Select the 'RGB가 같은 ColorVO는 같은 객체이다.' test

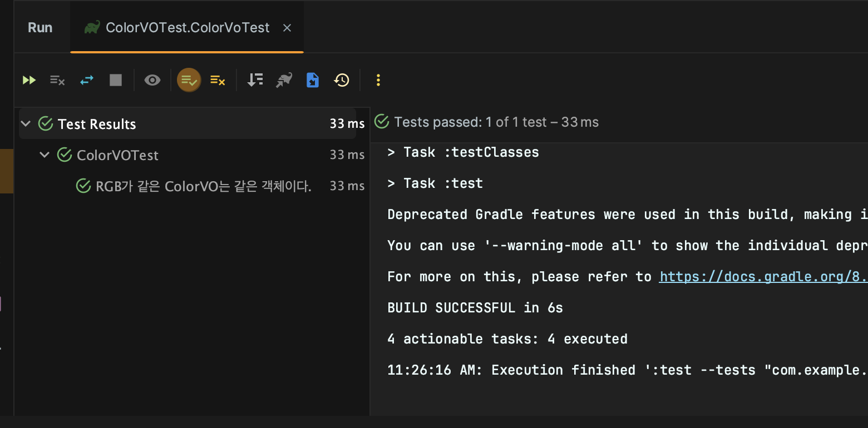[204, 186]
